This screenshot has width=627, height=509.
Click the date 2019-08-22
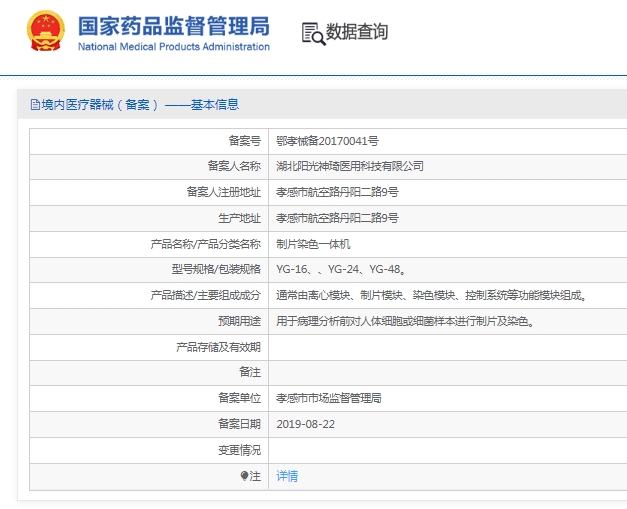click(x=306, y=424)
